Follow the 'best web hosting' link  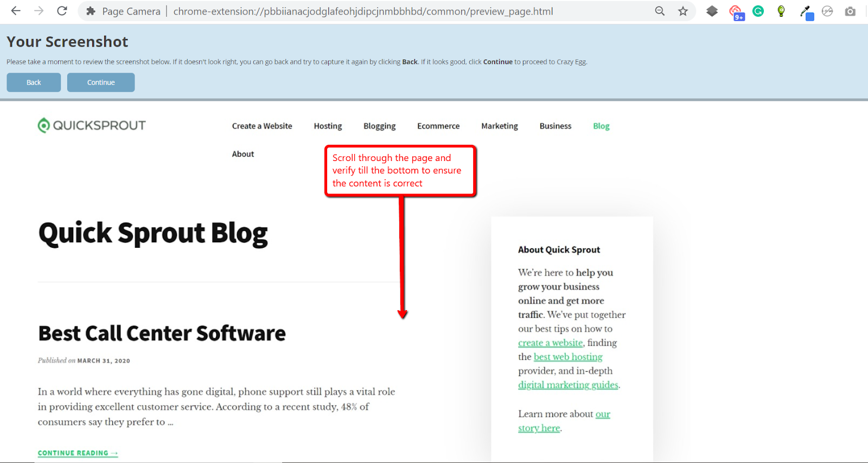(x=568, y=357)
